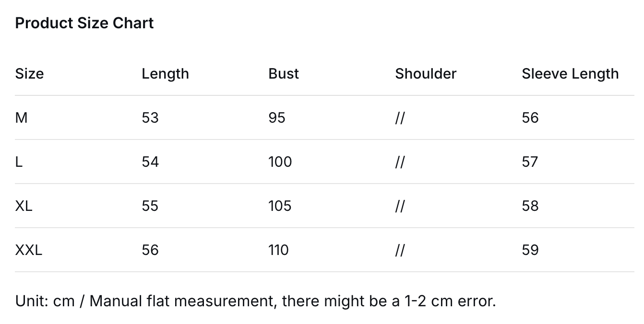Select the XL size row label
This screenshot has height=324, width=644.
(24, 206)
